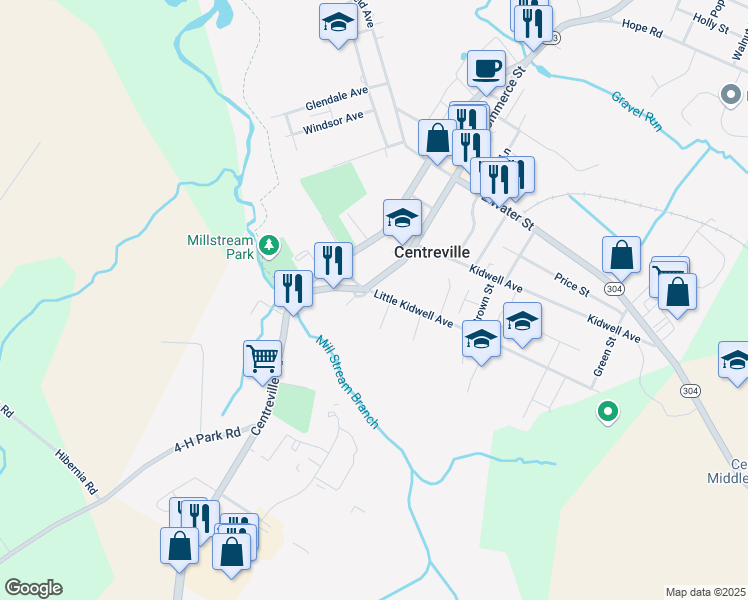This screenshot has width=748, height=600.
Task: Select the green location pin south of Green St
Action: click(608, 413)
